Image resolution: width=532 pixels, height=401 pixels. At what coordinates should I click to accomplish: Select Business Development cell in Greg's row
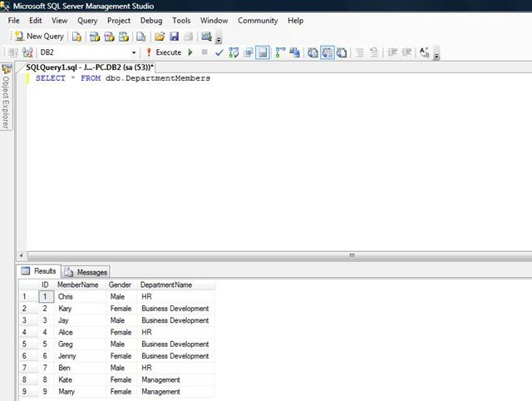[x=176, y=344]
